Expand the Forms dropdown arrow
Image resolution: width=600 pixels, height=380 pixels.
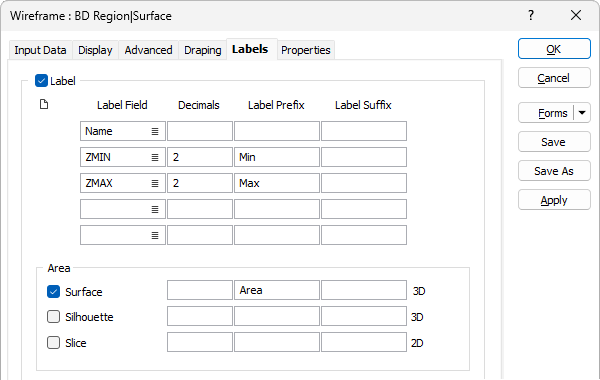(582, 113)
